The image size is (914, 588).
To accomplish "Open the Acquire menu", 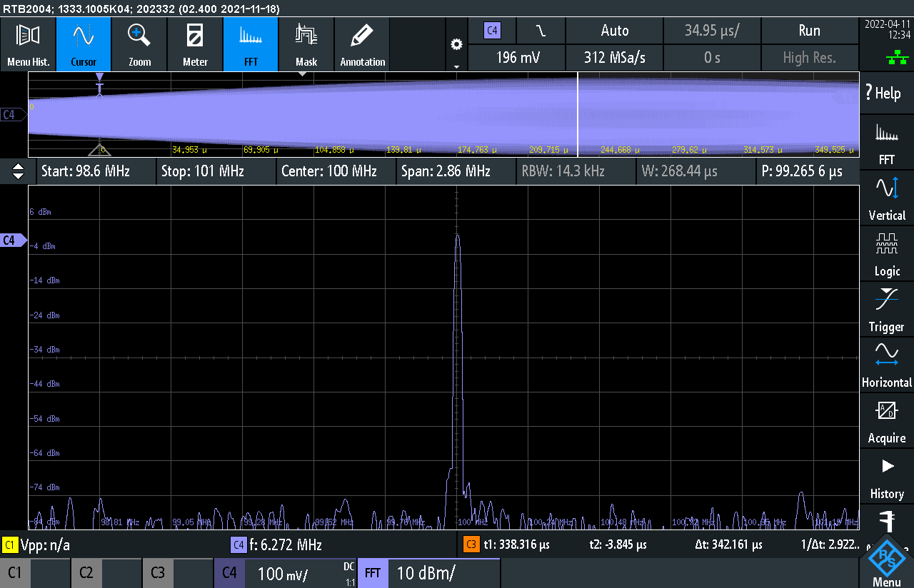I will [x=887, y=422].
